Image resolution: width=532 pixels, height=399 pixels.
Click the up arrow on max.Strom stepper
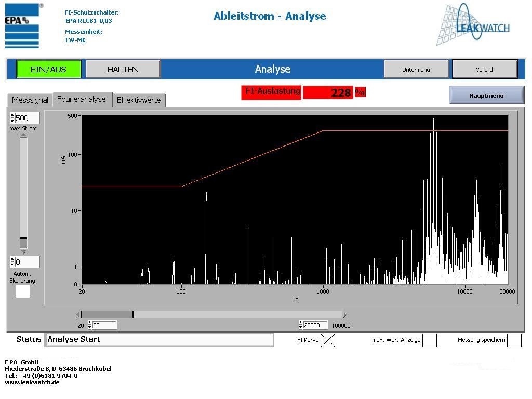pyautogui.click(x=11, y=115)
